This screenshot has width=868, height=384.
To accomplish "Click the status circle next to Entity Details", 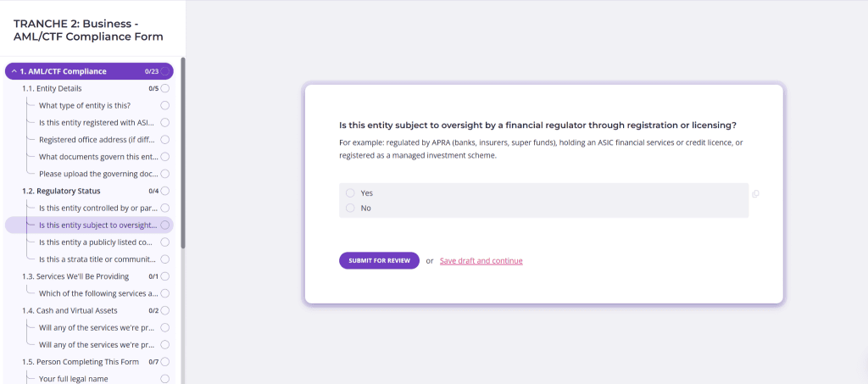I will [x=165, y=88].
